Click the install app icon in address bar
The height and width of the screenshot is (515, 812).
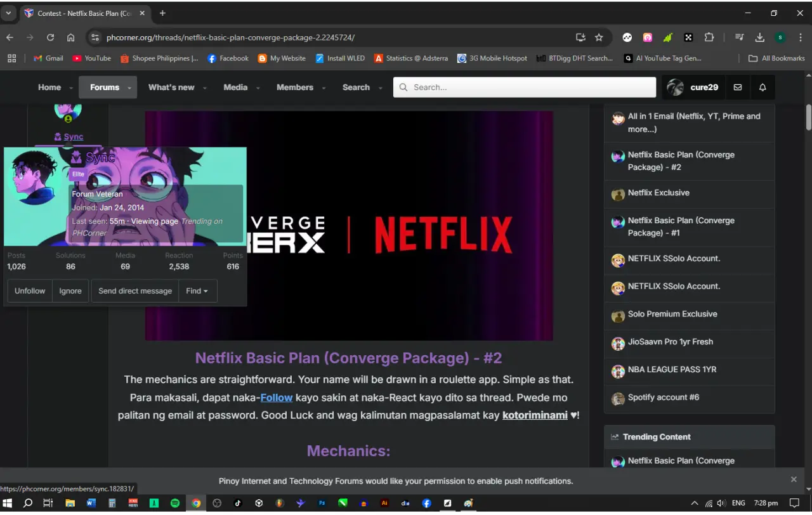pos(580,37)
